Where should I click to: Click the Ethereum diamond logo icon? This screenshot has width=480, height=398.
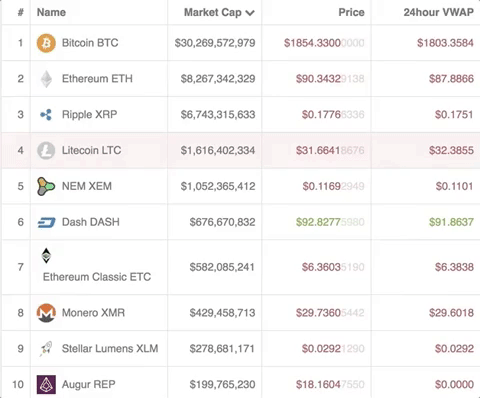[46, 79]
